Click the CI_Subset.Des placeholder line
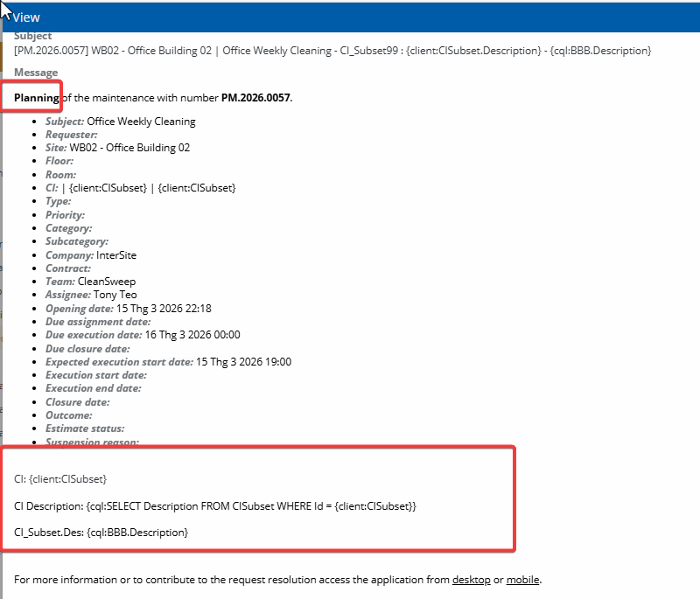Image resolution: width=700 pixels, height=599 pixels. pyautogui.click(x=101, y=532)
